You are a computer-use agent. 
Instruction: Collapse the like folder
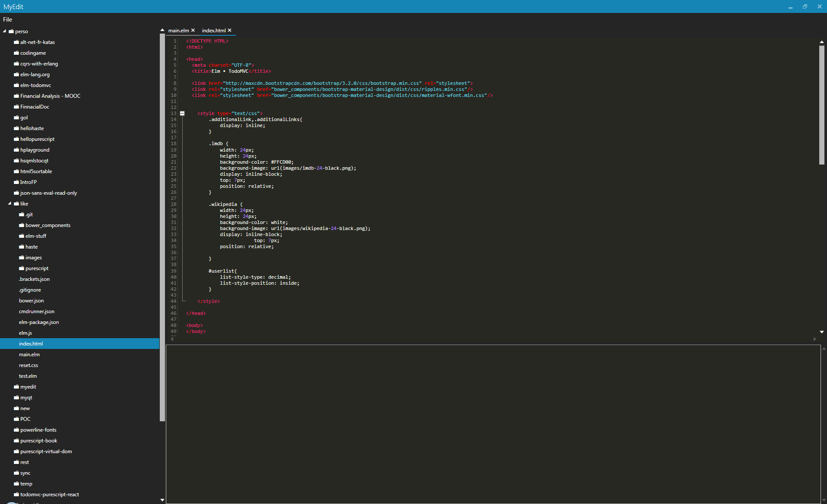click(9, 203)
